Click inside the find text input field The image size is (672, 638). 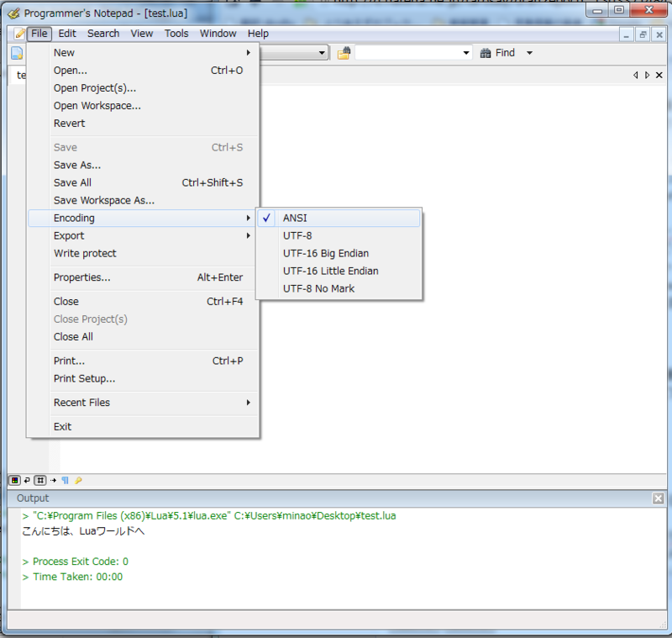point(408,53)
